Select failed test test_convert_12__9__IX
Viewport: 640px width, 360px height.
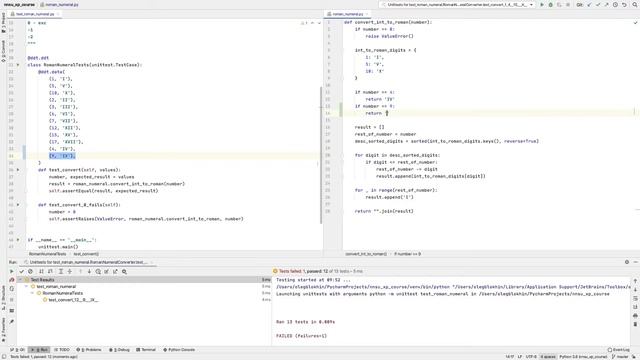tap(73, 300)
